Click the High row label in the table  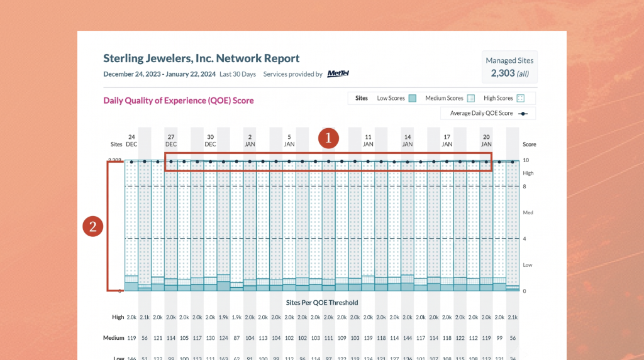click(118, 317)
